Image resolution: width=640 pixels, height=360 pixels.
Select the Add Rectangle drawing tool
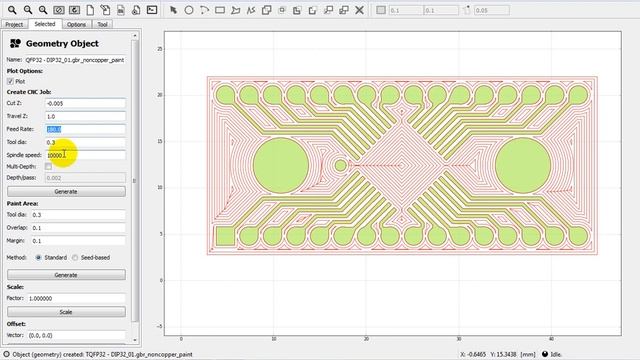(x=220, y=10)
